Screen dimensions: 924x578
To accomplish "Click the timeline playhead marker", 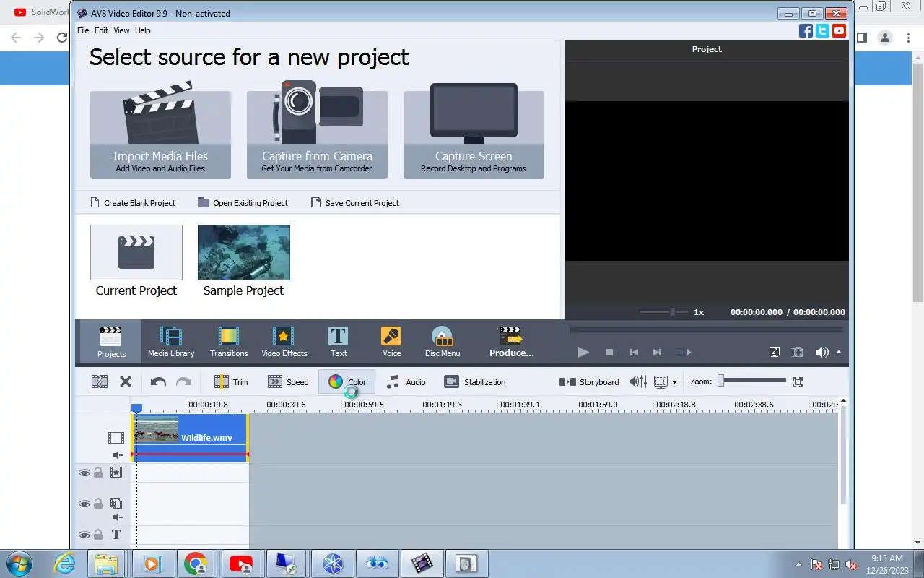I will 136,408.
